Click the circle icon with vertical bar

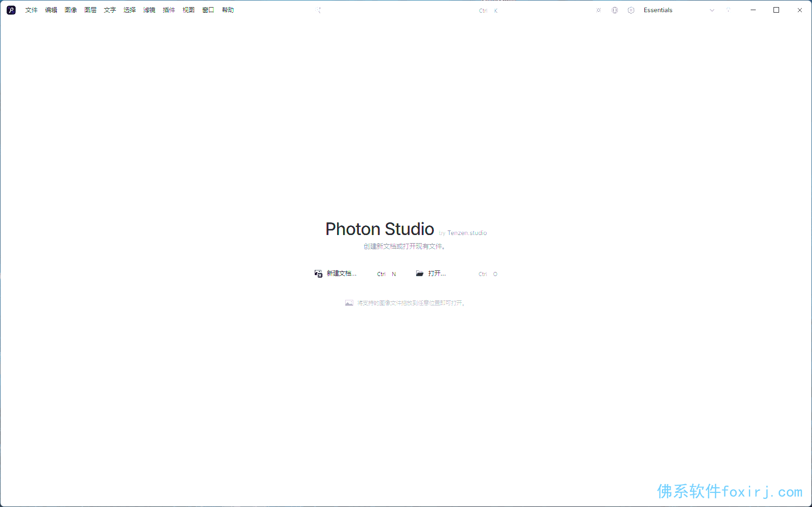coord(615,10)
